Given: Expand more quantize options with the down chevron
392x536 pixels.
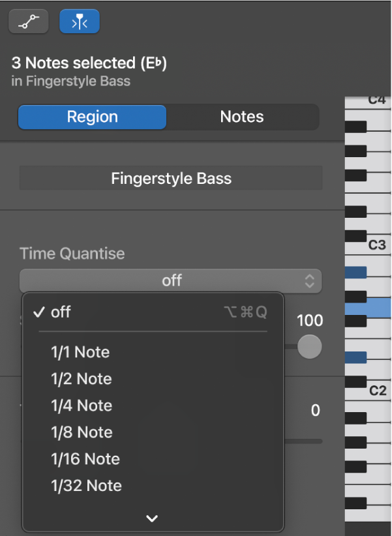Looking at the screenshot, I should pos(152,518).
